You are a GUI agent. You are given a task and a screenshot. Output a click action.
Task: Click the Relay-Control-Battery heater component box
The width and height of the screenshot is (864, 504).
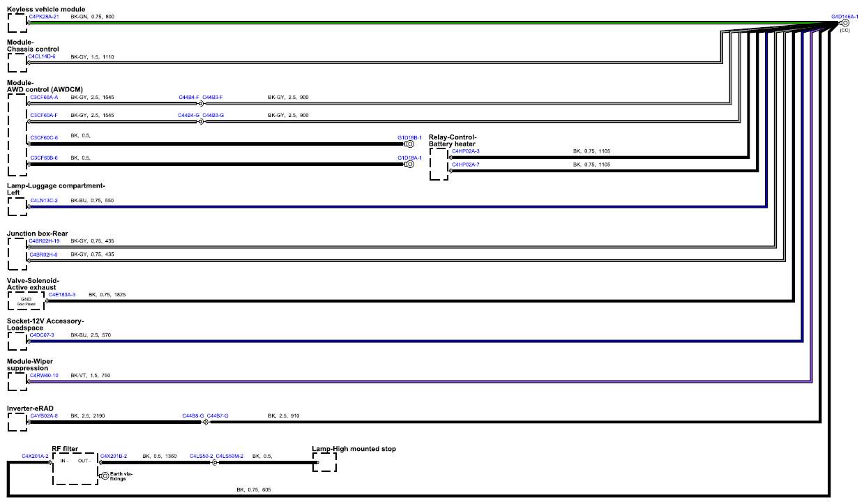click(x=439, y=164)
